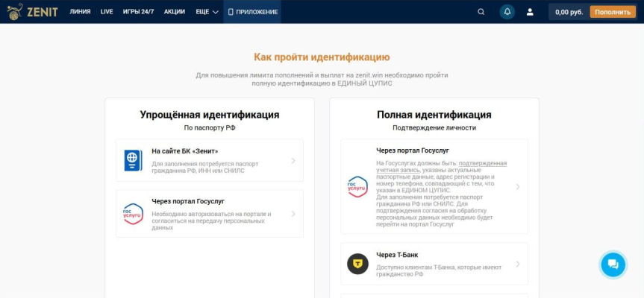
Task: Click phone icon beside ПРИЛОЖЕНИЕ
Action: [x=231, y=12]
